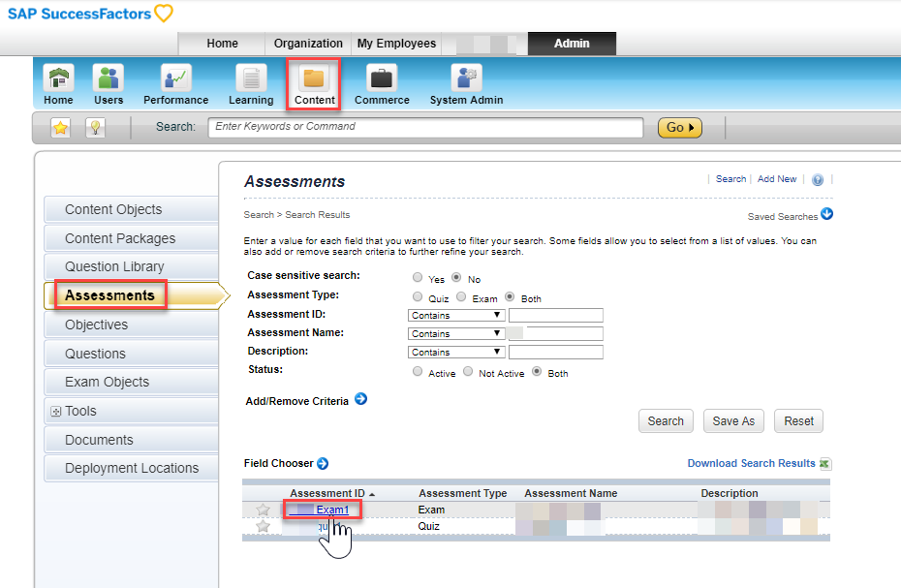Open Assessment ID Contains dropdown
901x588 pixels.
456,316
